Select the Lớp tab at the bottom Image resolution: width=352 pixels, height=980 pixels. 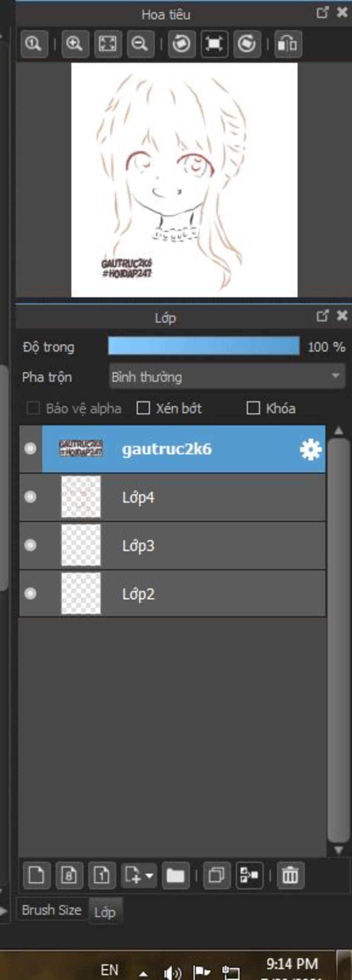[105, 912]
